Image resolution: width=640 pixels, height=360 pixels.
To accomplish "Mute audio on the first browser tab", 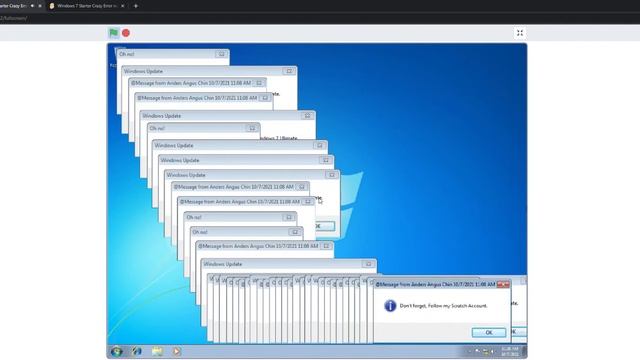I will click(32, 6).
